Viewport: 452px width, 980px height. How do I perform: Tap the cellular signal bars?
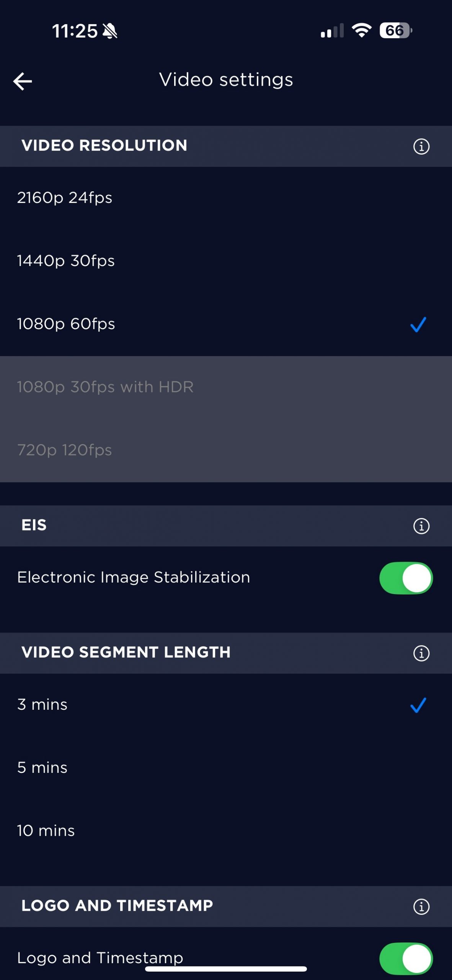tap(332, 31)
